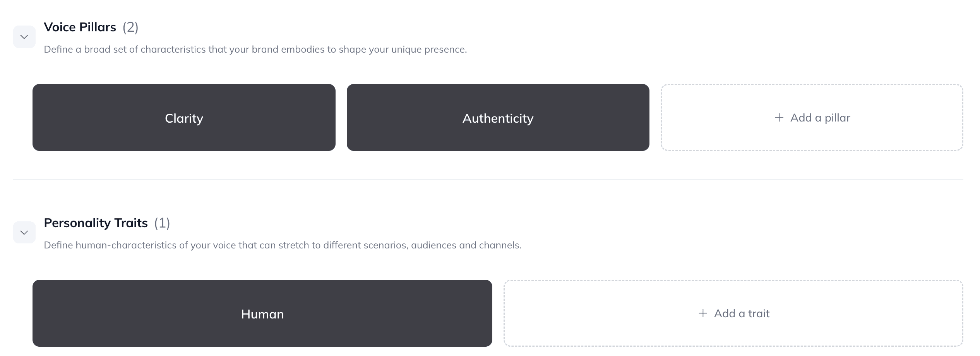Click the Add a trait text
Screen dimensions: 980x356
point(742,313)
